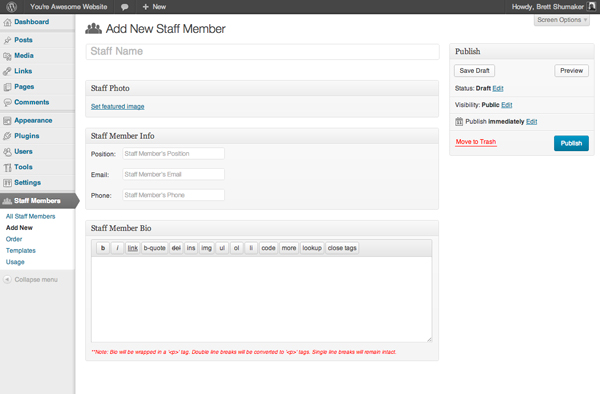Click the b-quote editor toolbar button
Image resolution: width=600 pixels, height=394 pixels.
[155, 248]
